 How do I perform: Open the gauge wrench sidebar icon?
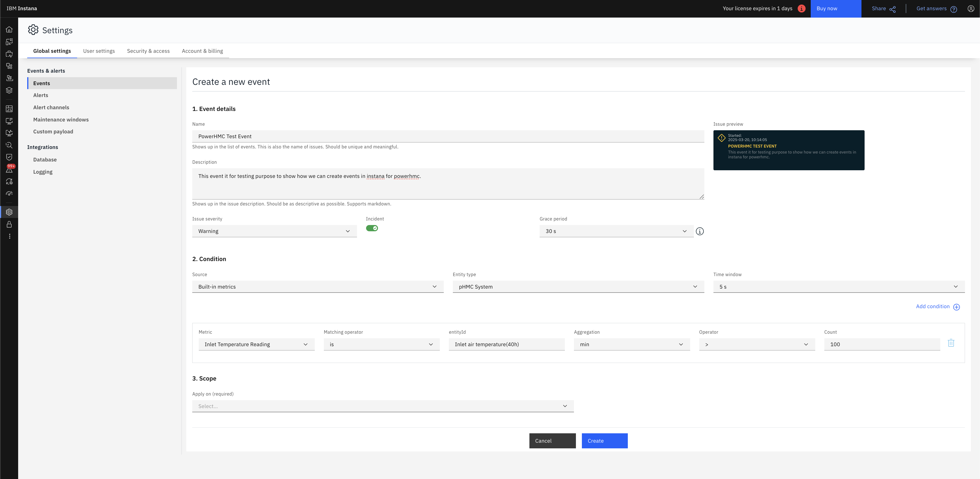(9, 194)
